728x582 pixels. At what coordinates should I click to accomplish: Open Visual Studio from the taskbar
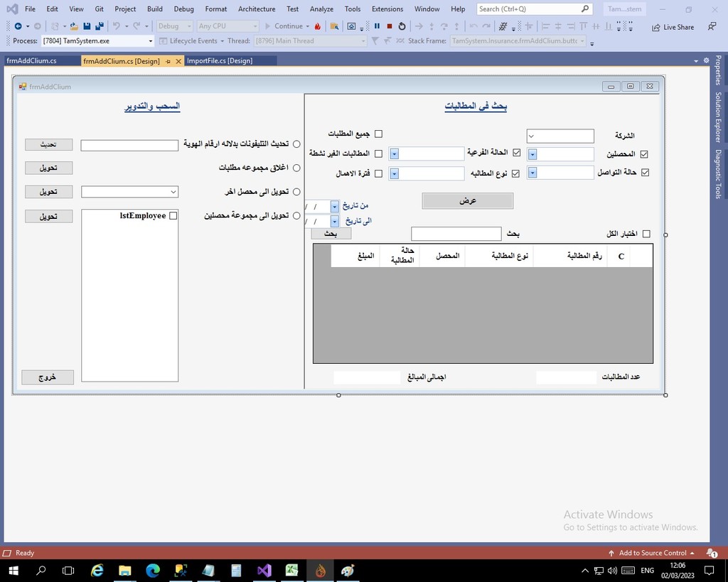pyautogui.click(x=264, y=571)
